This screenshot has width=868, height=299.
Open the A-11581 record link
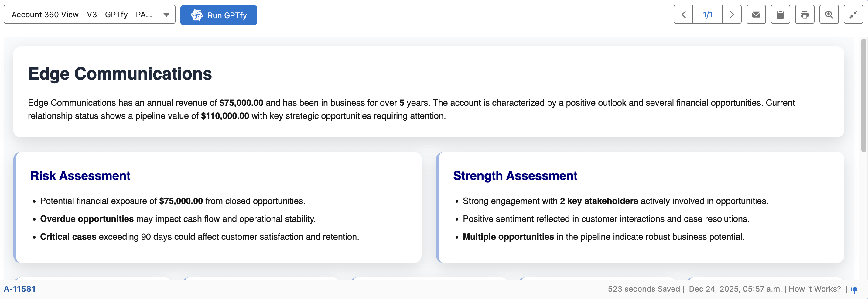tap(19, 289)
